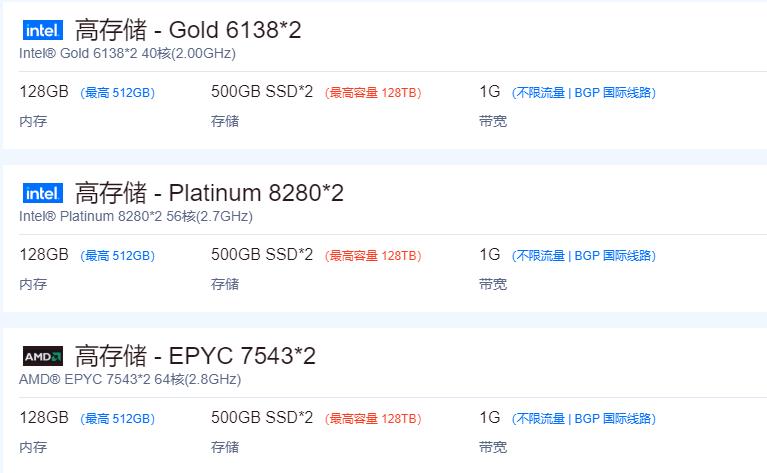Click 500GB SSD*2 storage value in Gold 6138 card
The width and height of the screenshot is (767, 473).
(x=262, y=92)
